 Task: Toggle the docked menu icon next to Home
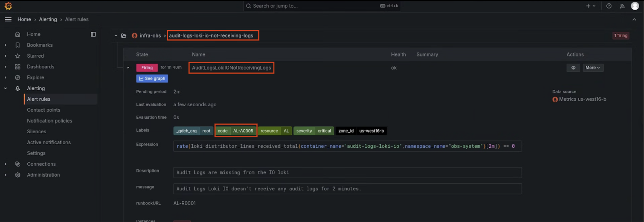tap(93, 34)
